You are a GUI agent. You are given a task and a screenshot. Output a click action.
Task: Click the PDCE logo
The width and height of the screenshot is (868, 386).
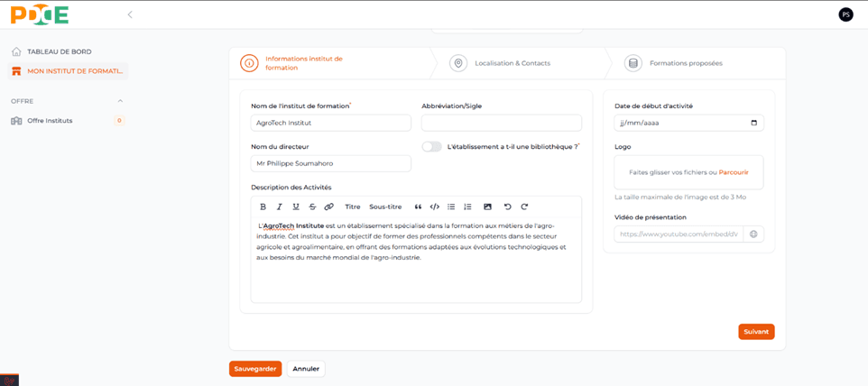tap(40, 15)
